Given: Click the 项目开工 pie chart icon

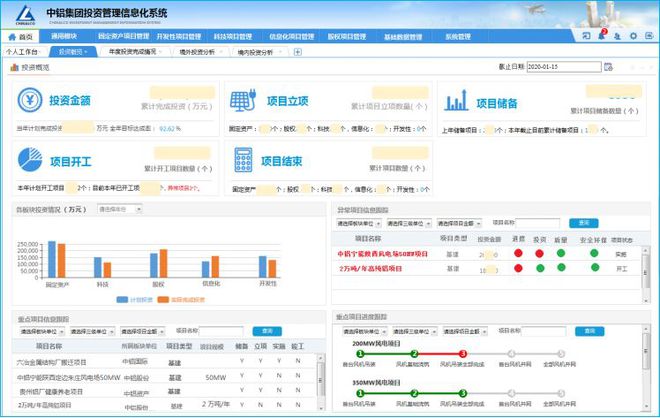Looking at the screenshot, I should 30,160.
